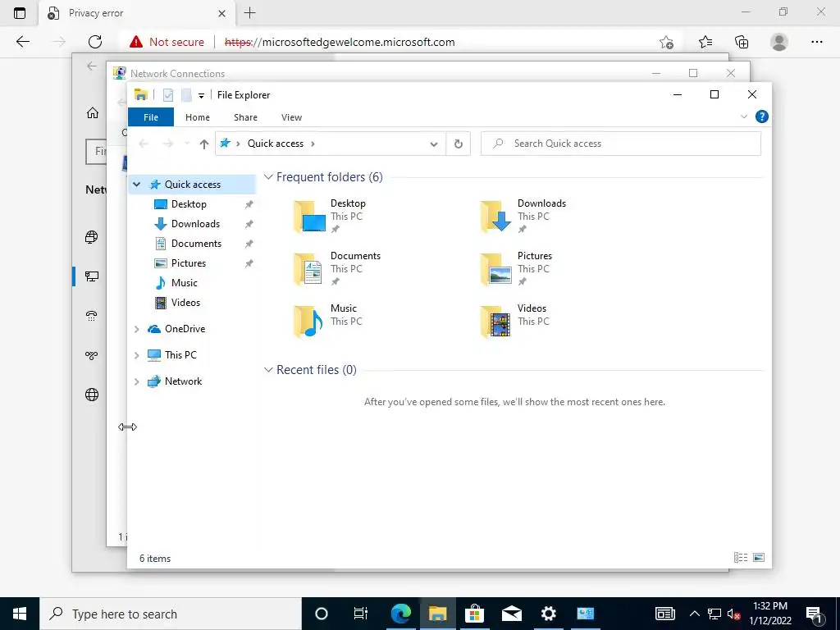Select Music in navigation pane
The height and width of the screenshot is (630, 840).
[x=184, y=283]
